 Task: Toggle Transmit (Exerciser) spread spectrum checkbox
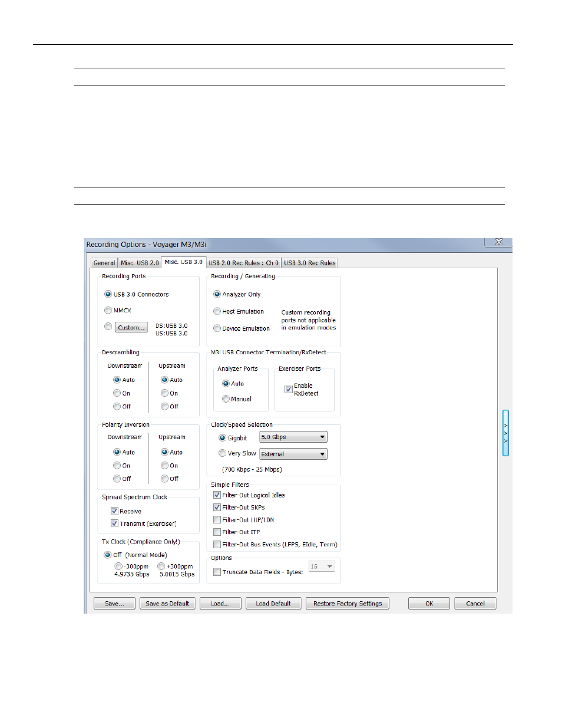point(114,523)
